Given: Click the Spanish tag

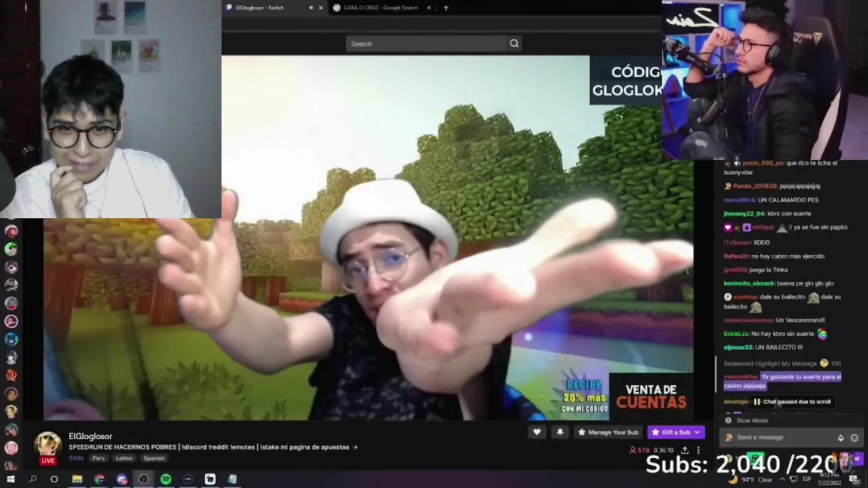Looking at the screenshot, I should point(154,458).
